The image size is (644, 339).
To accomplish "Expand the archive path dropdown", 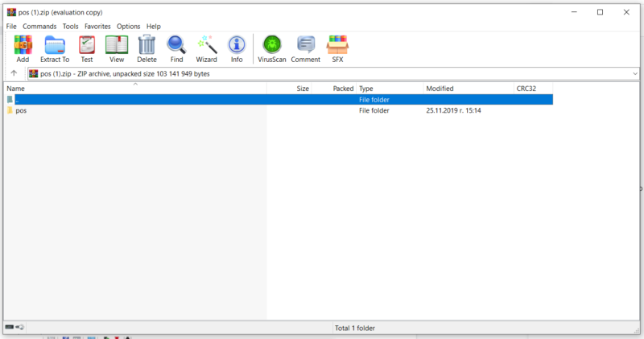I will click(635, 73).
